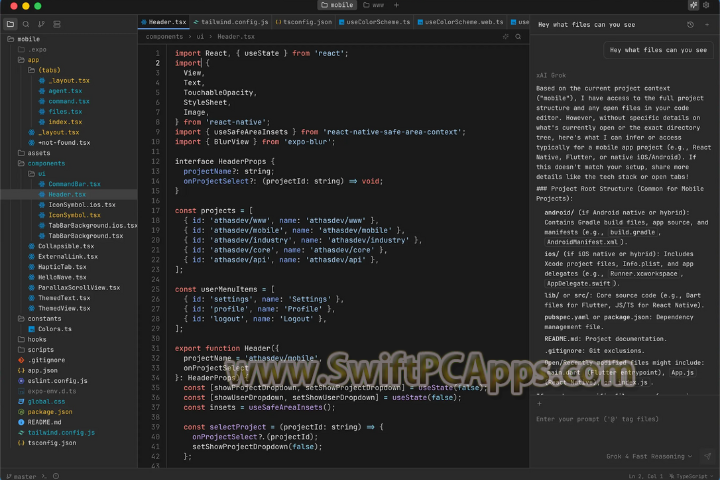720x480 pixels.
Task: Click the TypeScript language selector
Action: (x=691, y=476)
